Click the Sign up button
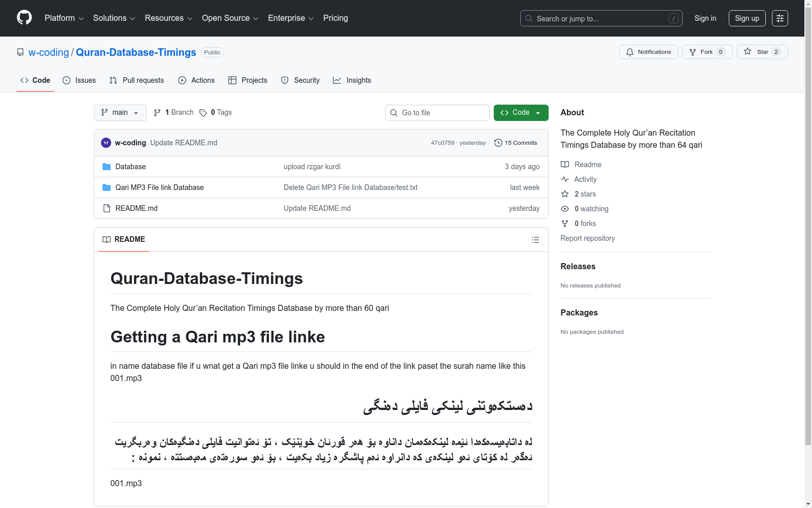Image resolution: width=812 pixels, height=508 pixels. 747,18
